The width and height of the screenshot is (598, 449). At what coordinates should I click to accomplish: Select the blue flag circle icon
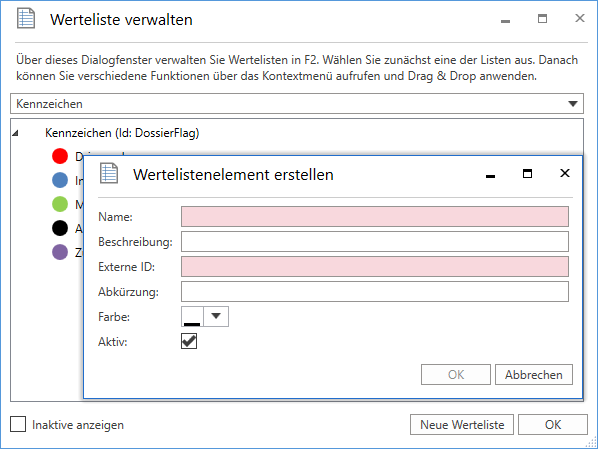coord(60,180)
